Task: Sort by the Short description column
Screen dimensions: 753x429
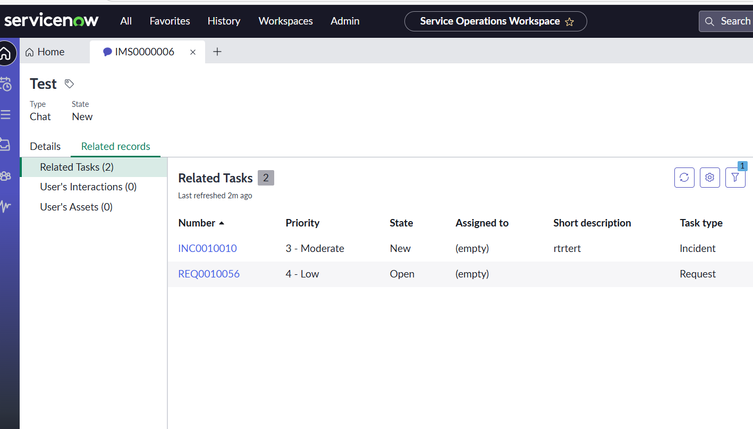Action: [592, 223]
